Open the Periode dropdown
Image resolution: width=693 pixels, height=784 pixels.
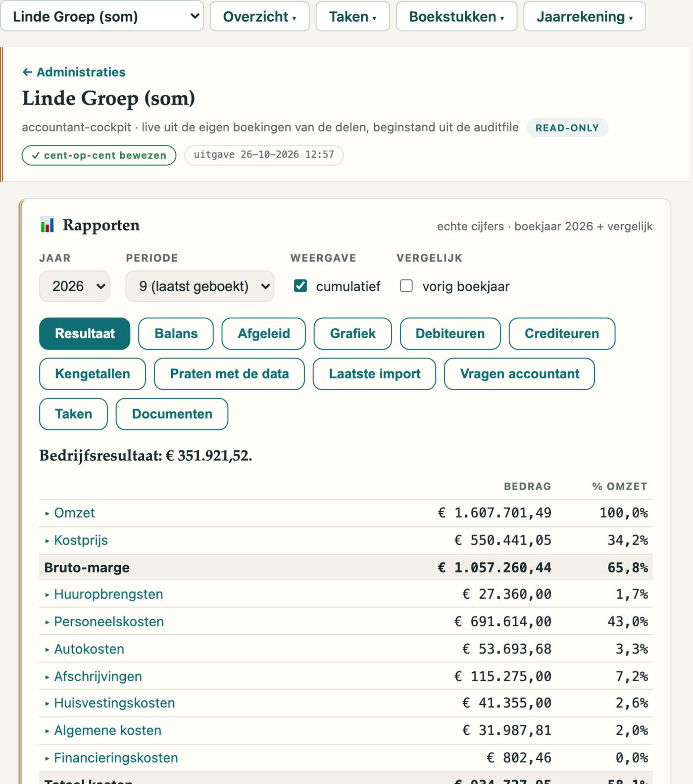pyautogui.click(x=200, y=286)
